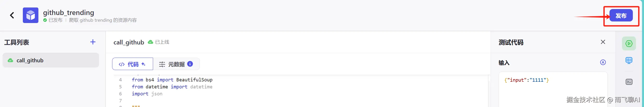The width and height of the screenshot is (644, 107).
Task: Click the blue cube plugin icon
Action: point(31,15)
